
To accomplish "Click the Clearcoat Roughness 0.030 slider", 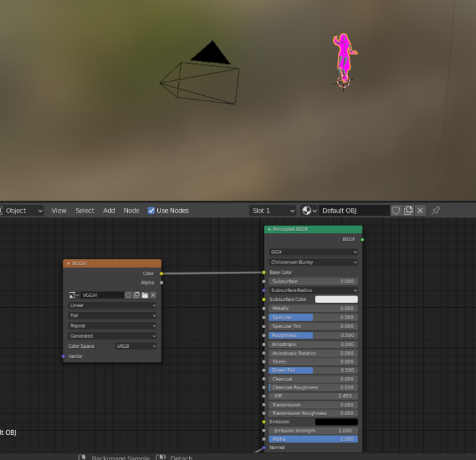I will tap(313, 388).
